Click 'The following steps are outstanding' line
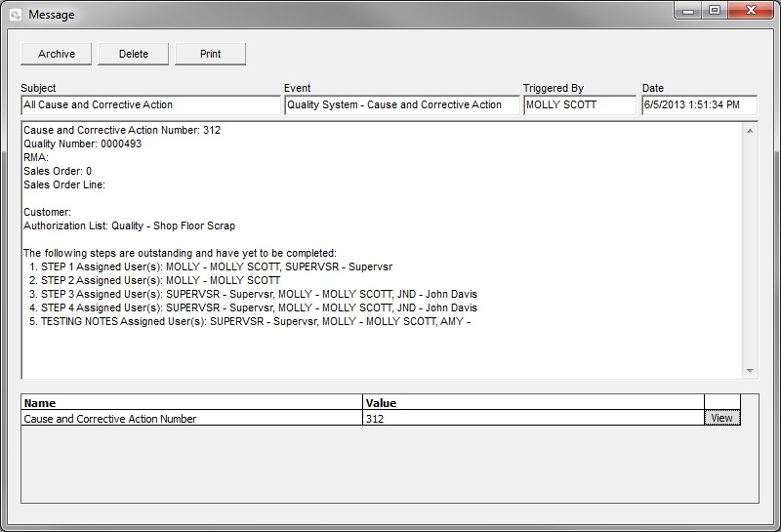The width and height of the screenshot is (781, 532). click(180, 253)
